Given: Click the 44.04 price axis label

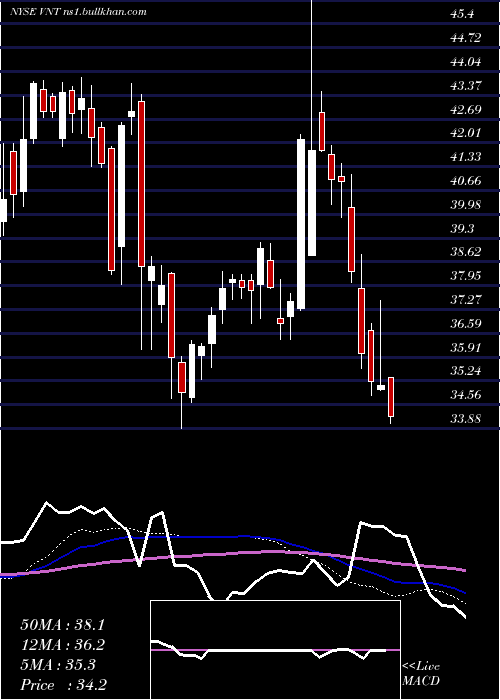Looking at the screenshot, I should [x=466, y=62].
